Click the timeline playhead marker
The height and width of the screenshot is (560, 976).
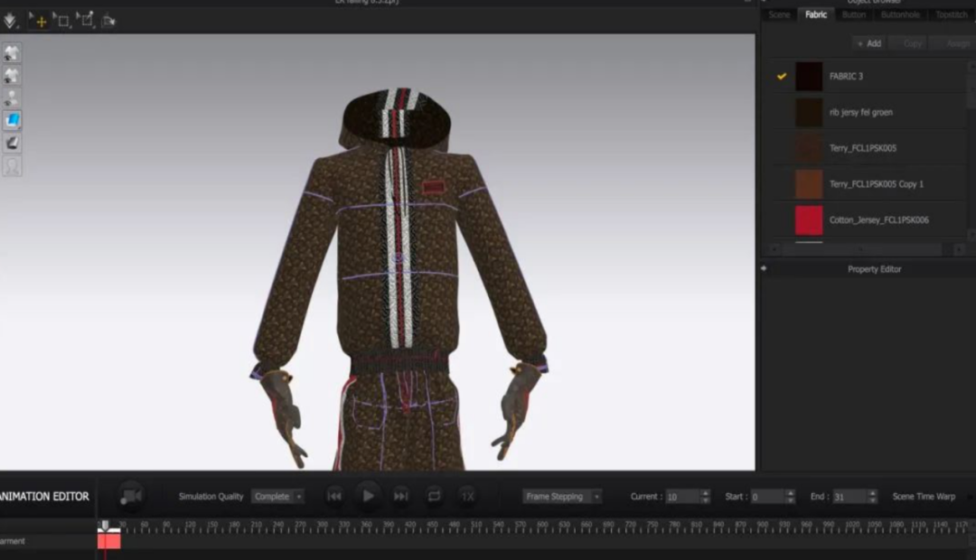click(105, 527)
